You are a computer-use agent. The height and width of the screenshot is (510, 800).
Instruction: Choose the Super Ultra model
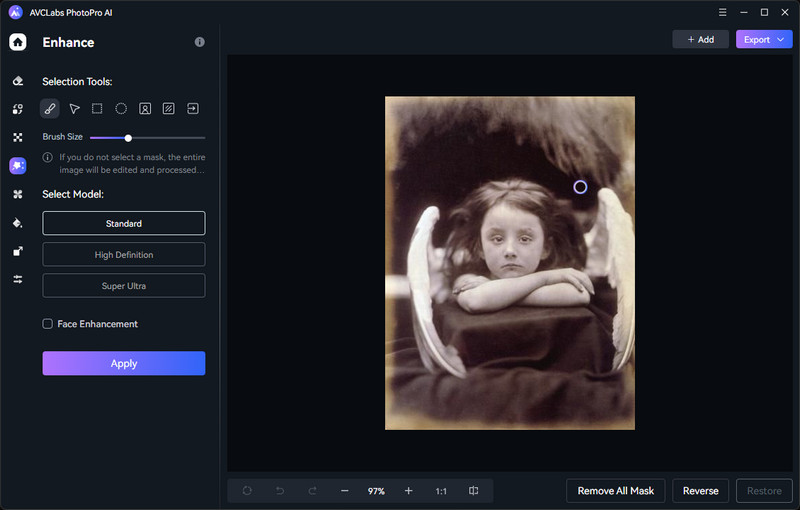[124, 286]
